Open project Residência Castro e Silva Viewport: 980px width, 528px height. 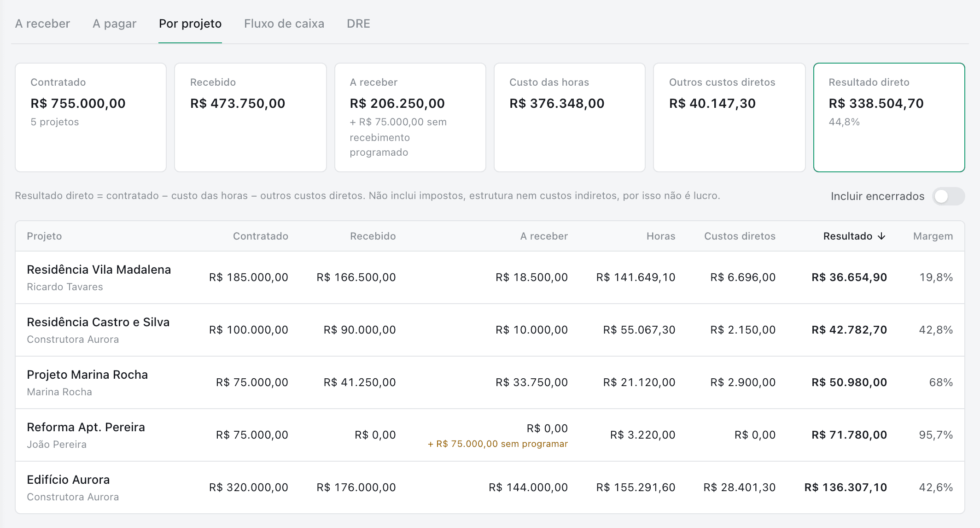98,322
